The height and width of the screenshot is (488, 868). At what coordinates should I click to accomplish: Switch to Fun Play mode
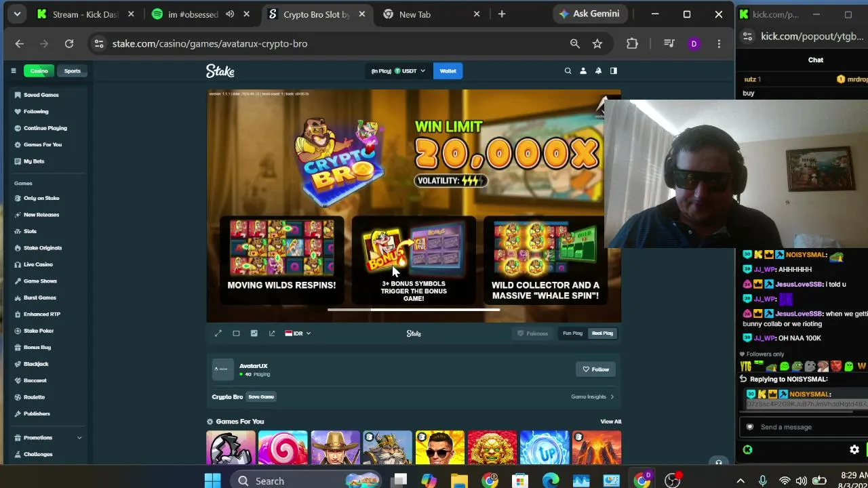point(572,333)
